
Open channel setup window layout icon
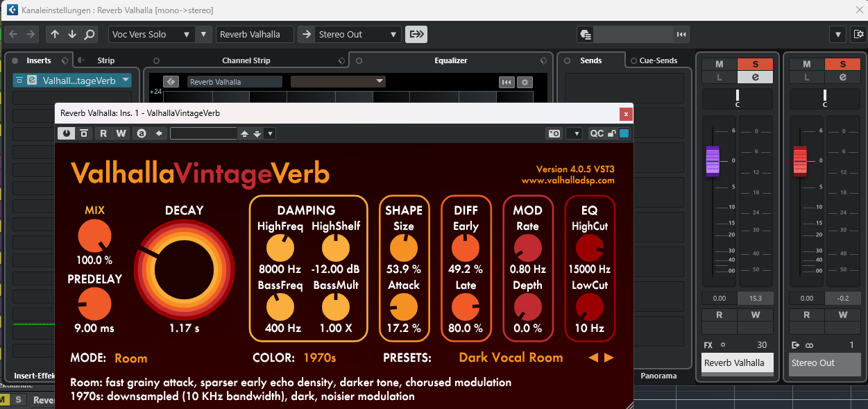(x=859, y=34)
